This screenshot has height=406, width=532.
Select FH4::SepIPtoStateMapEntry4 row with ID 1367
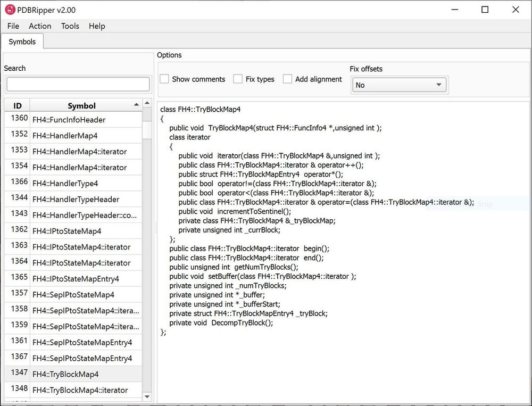[x=73, y=358]
